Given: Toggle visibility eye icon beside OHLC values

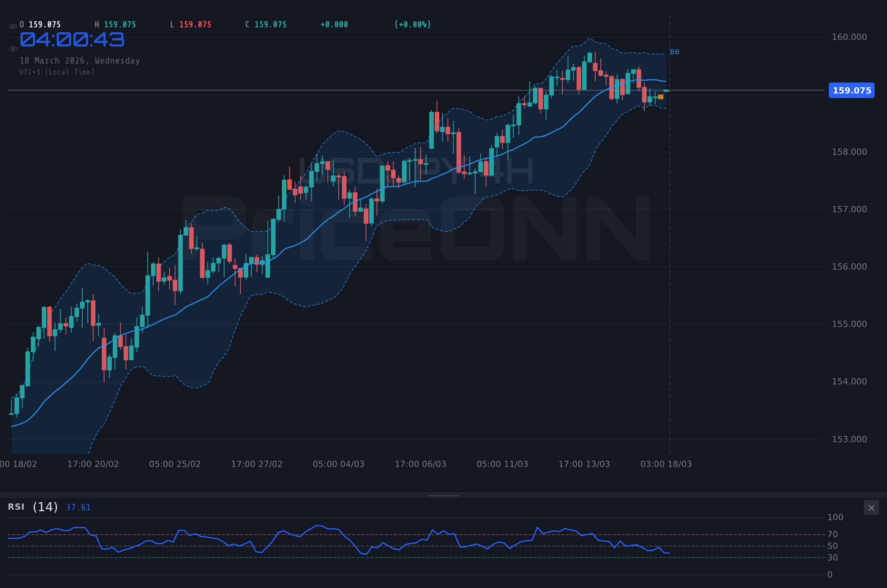Looking at the screenshot, I should click(13, 26).
